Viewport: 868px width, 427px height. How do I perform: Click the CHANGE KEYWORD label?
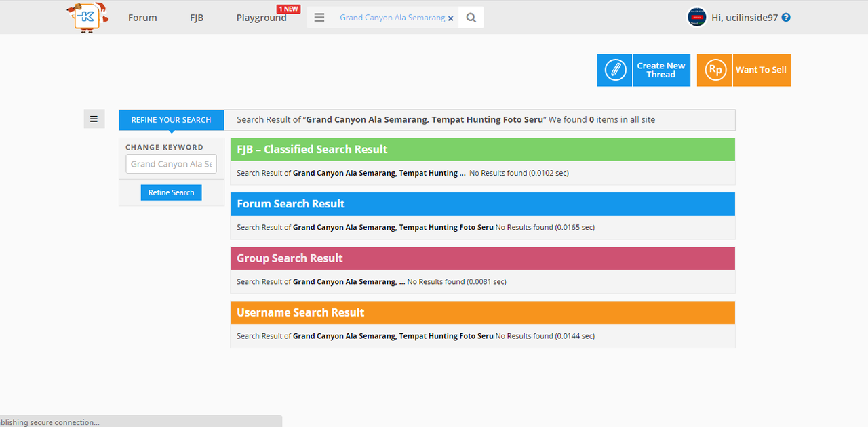164,147
